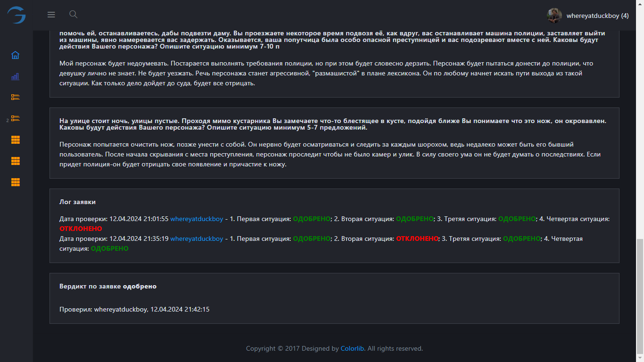Screen dimensions: 644x362
Task: Click the user avatar picture
Action: pos(554,16)
